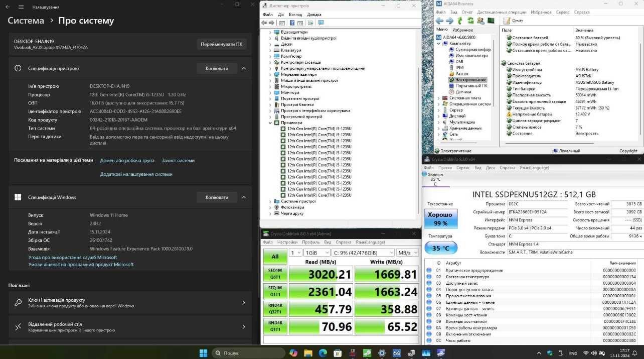Click the Back arrow in AIDA64 toolbar
Screen dimensions: 644x359
pyautogui.click(x=440, y=21)
